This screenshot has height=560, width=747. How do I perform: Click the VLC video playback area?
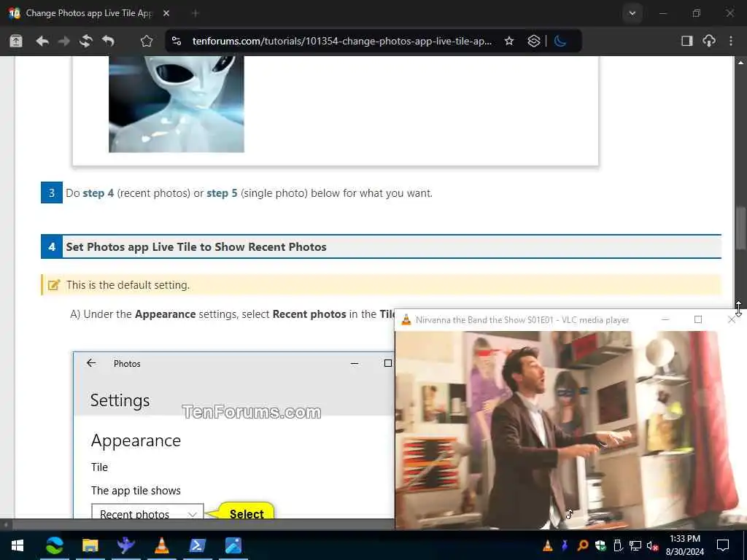pos(569,430)
